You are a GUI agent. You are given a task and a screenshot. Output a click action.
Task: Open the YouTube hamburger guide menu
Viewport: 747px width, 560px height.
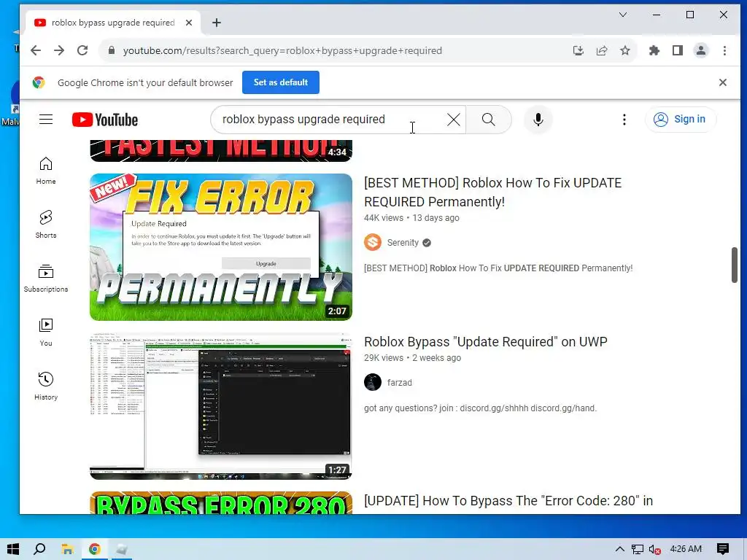click(x=46, y=119)
